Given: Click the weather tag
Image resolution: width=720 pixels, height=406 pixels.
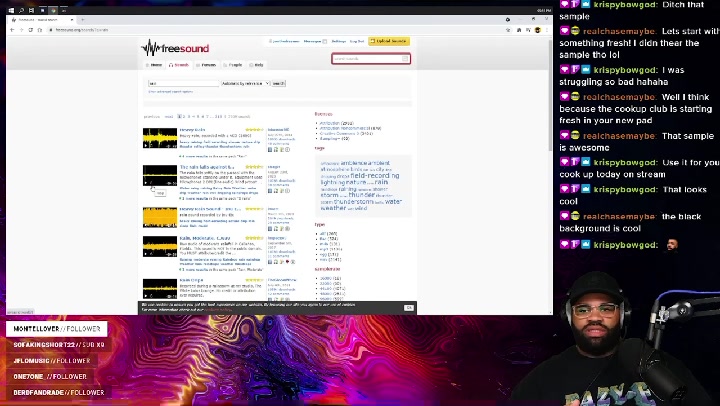Looking at the screenshot, I should tap(333, 208).
